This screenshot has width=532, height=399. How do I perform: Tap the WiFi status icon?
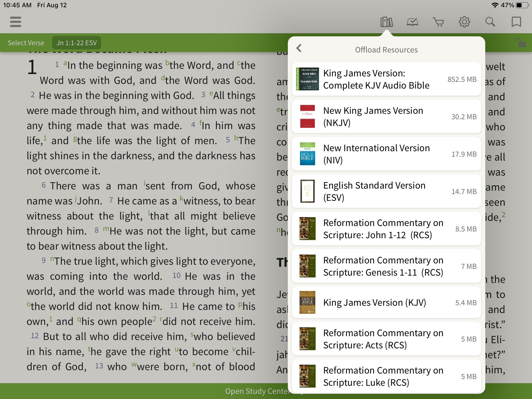[x=495, y=5]
